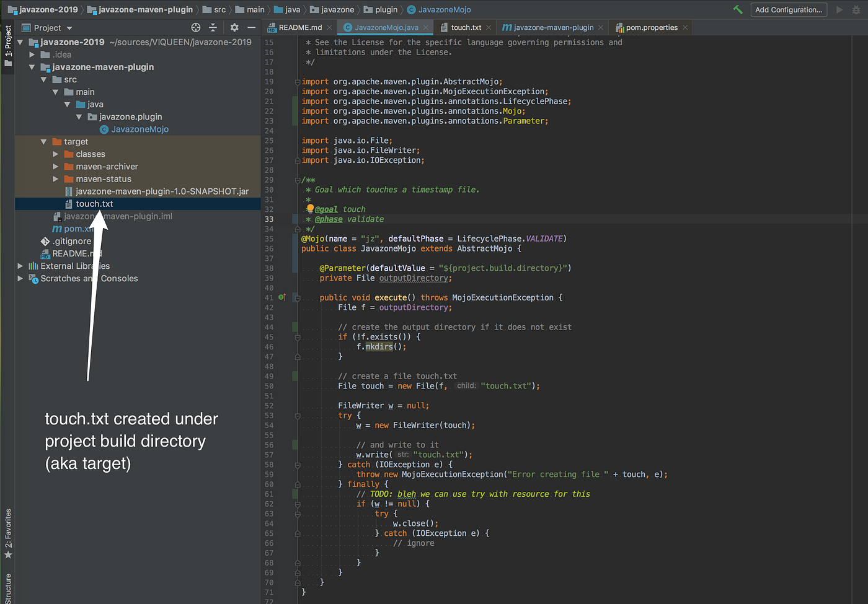Click the Run play icon
Image resolution: width=868 pixels, height=604 pixels.
838,9
